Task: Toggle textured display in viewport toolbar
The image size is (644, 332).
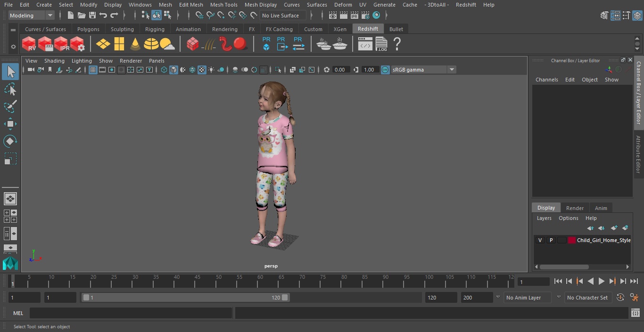Action: (x=202, y=70)
